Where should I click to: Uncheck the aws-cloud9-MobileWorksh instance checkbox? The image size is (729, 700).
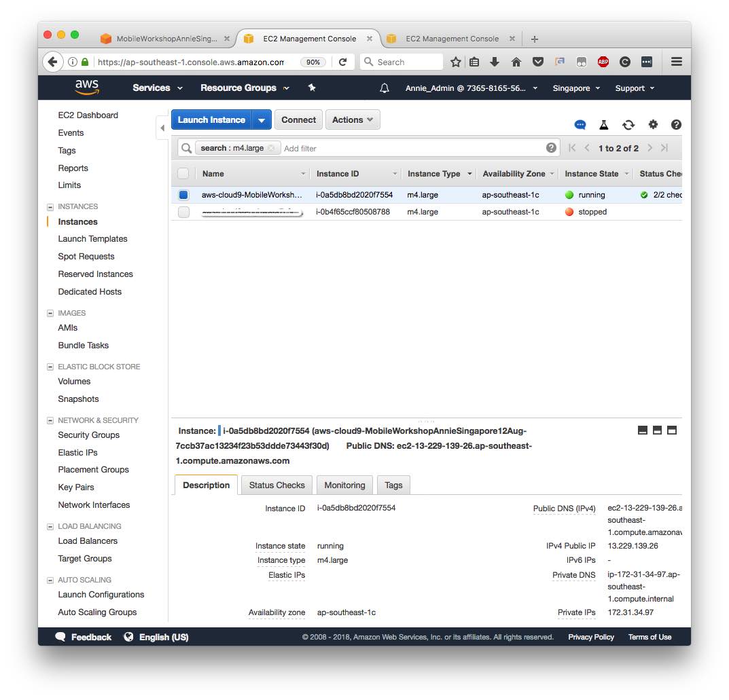point(183,195)
